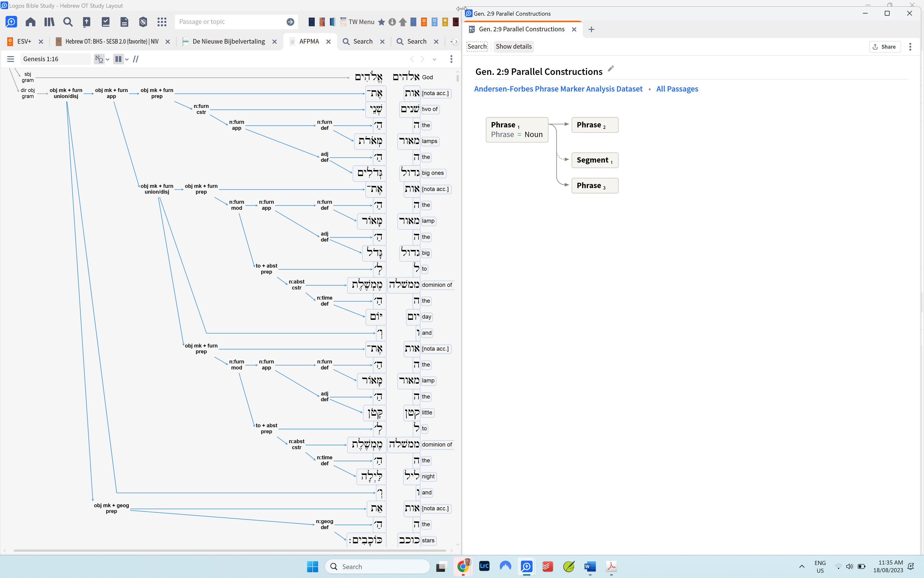Viewport: 924px width, 578px height.
Task: Open the TW Menu shortcut
Action: pyautogui.click(x=357, y=22)
